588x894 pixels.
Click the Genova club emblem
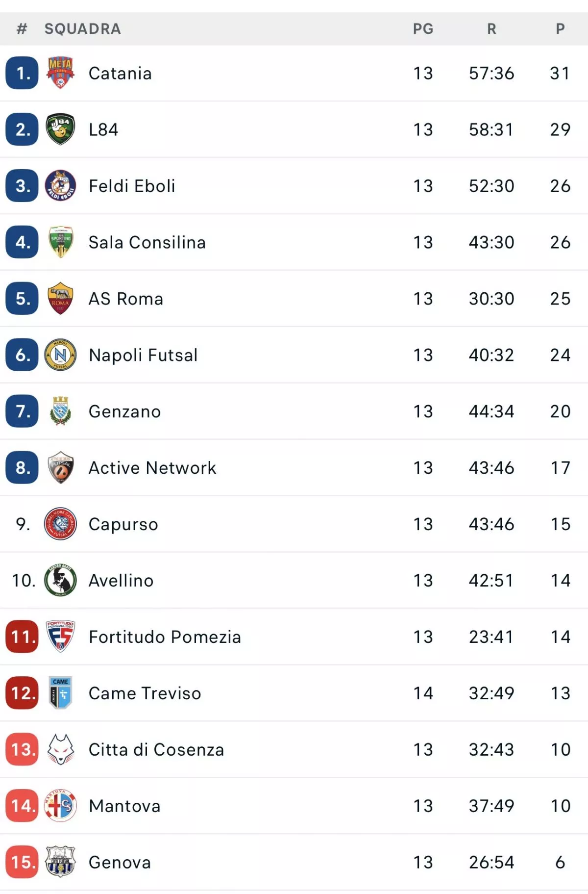(60, 862)
